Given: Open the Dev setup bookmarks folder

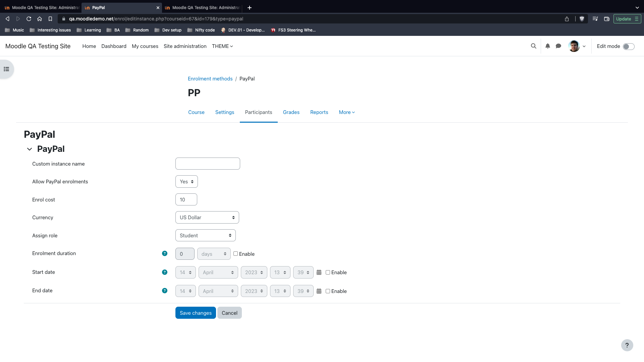Looking at the screenshot, I should coord(168,30).
